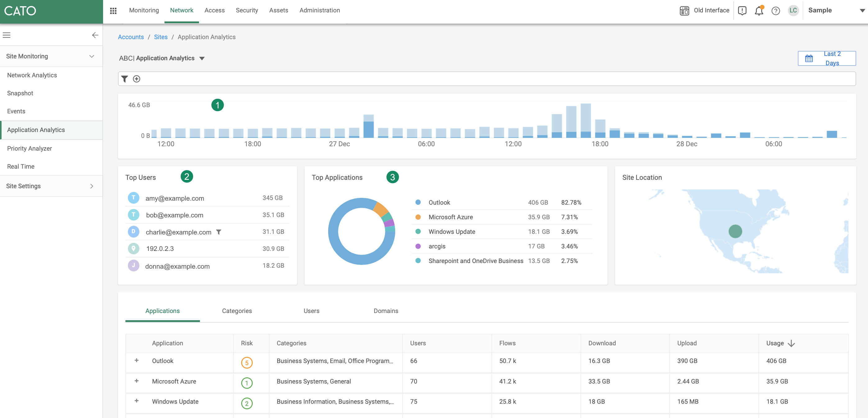The image size is (868, 418).
Task: Open the ABC Application Analytics dropdown
Action: 202,58
